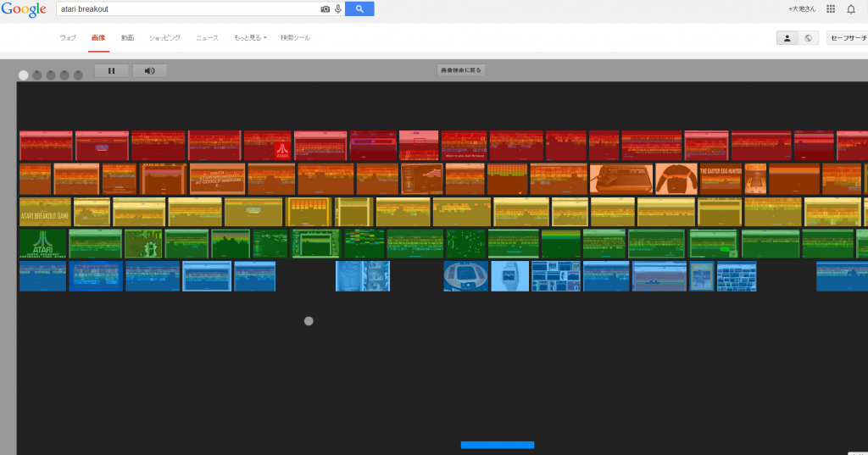Click green 'BREAKOUT' brick with bug figure
This screenshot has height=455, width=868.
click(142, 243)
